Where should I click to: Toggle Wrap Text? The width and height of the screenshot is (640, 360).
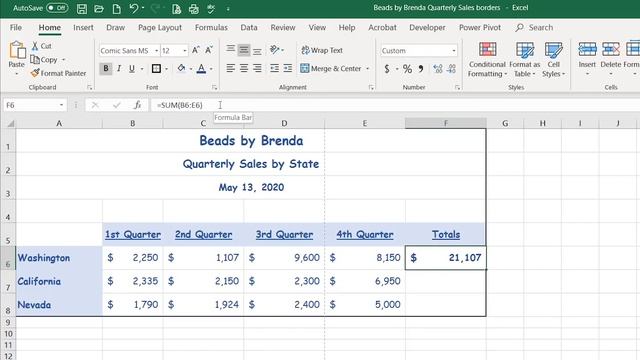pyautogui.click(x=322, y=50)
